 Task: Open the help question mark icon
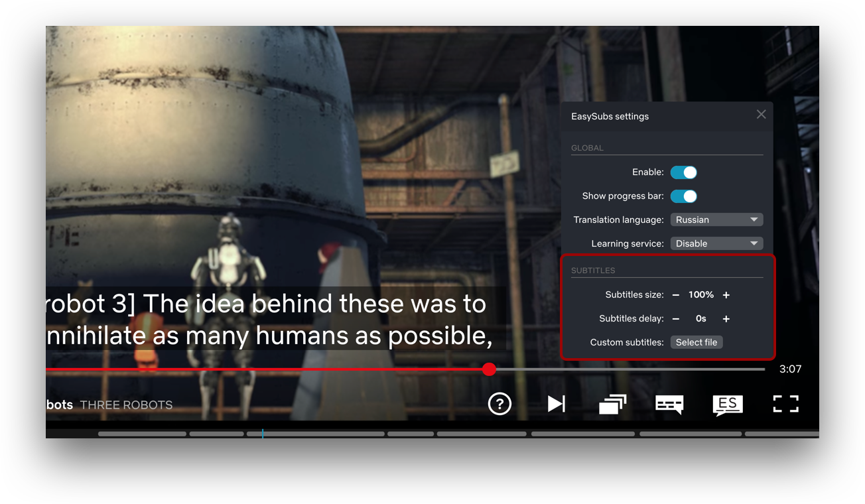pyautogui.click(x=499, y=403)
